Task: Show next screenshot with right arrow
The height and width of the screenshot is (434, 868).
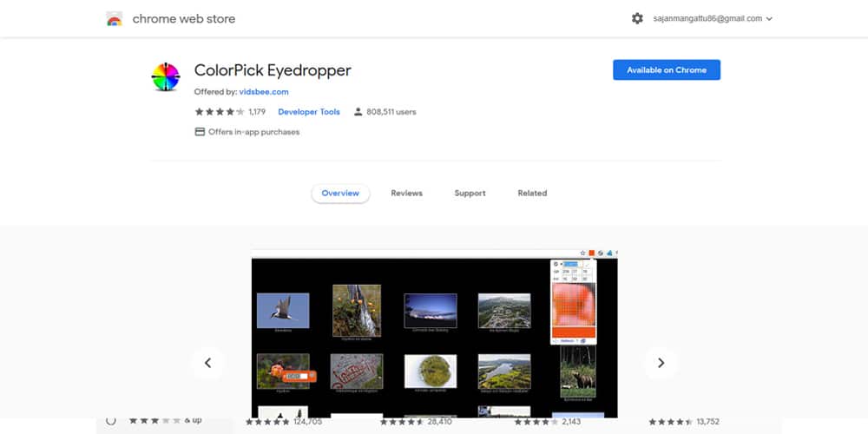Action: [x=661, y=363]
